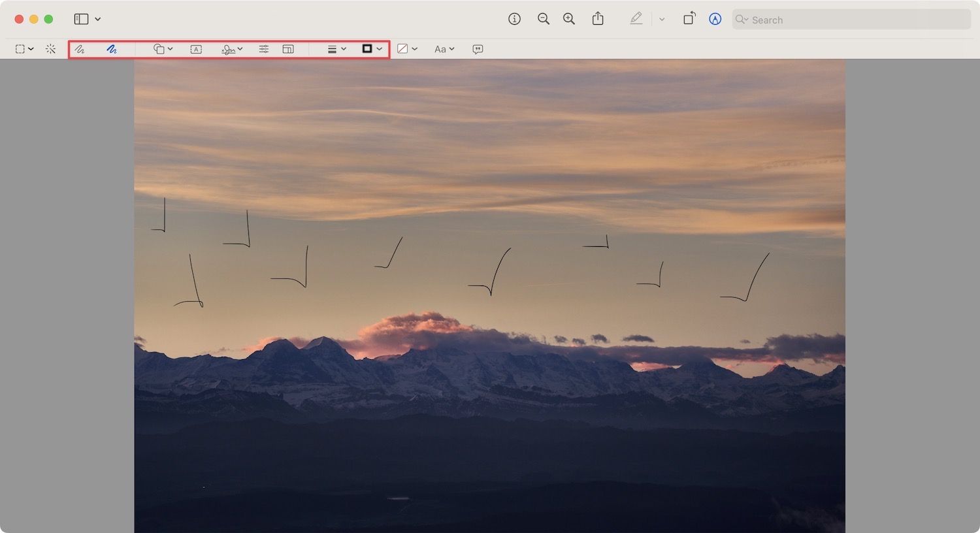980x533 pixels.
Task: Toggle the sidebar visibility
Action: (x=81, y=19)
